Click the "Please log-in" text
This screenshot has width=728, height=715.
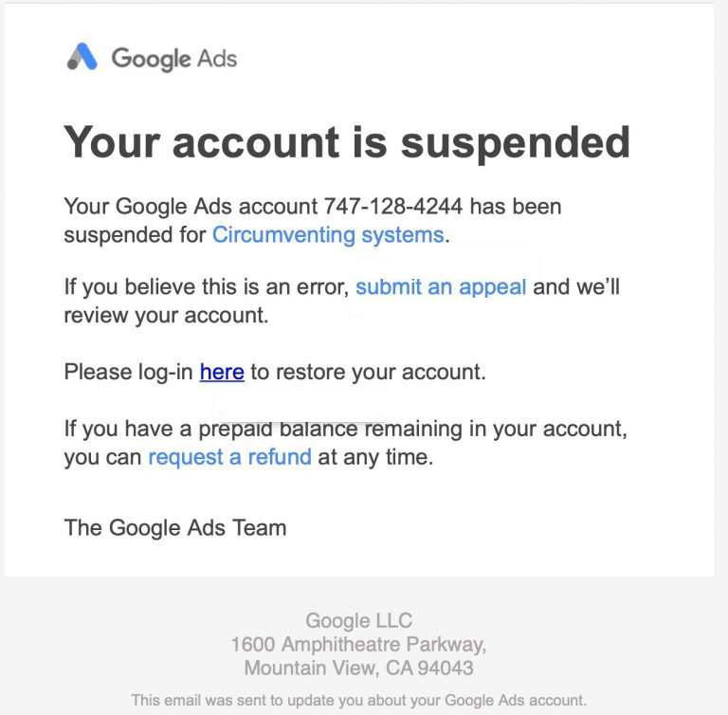[x=129, y=373]
